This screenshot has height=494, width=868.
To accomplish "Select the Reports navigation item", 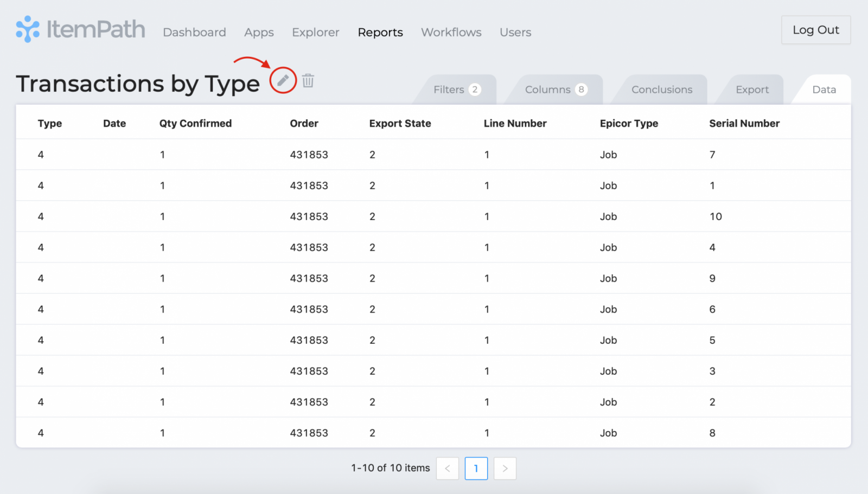I will pos(380,33).
